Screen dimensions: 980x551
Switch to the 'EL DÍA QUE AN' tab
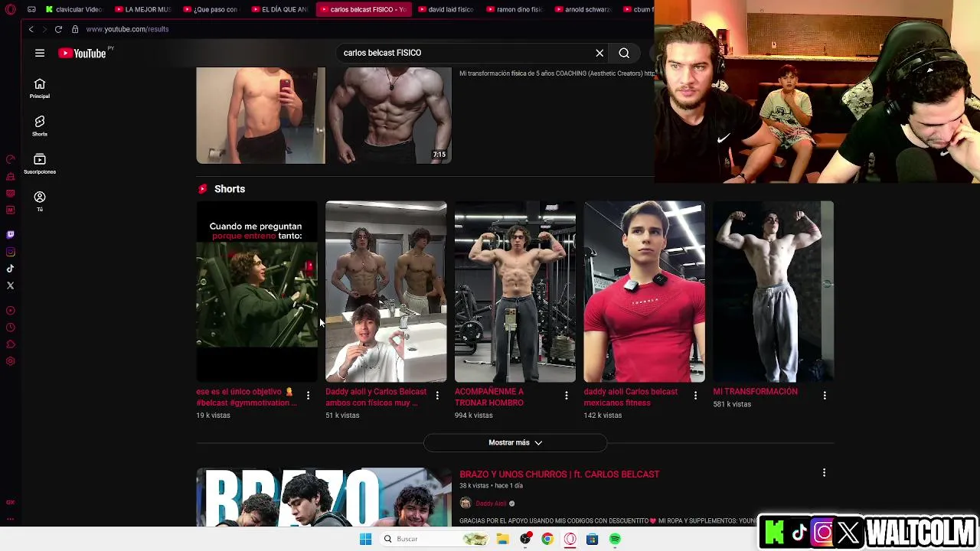coord(281,9)
